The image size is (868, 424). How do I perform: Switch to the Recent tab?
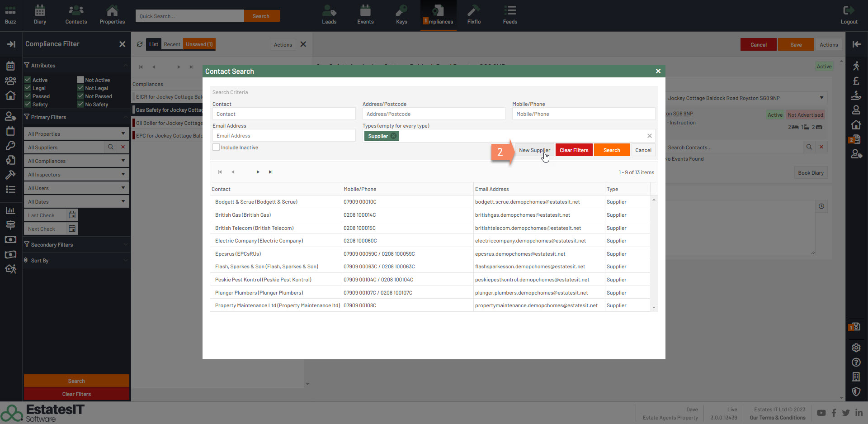(172, 44)
